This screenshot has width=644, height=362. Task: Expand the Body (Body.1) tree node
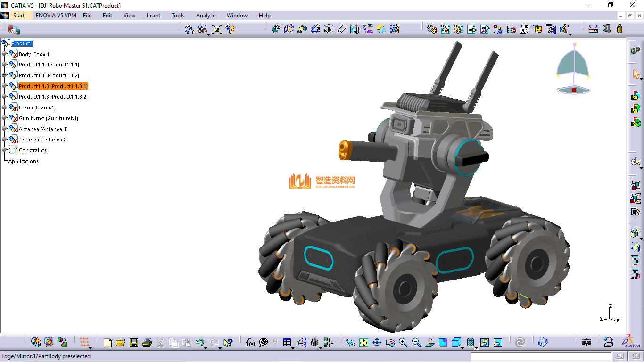pyautogui.click(x=5, y=54)
